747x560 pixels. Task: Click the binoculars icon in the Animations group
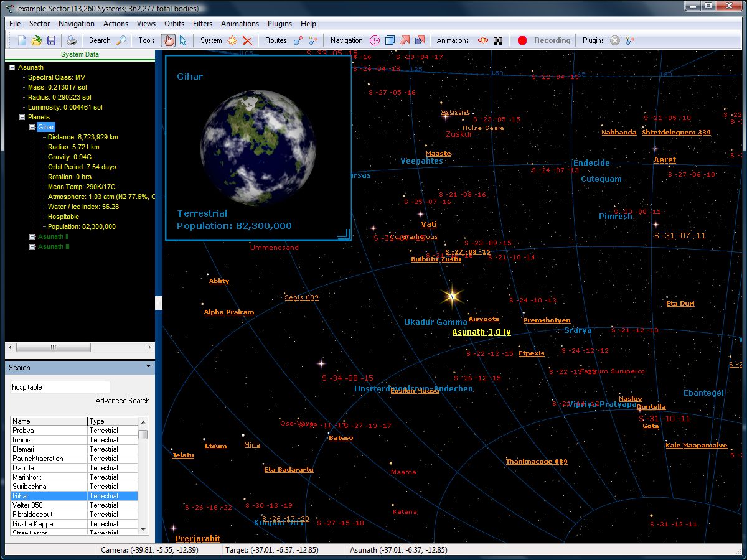click(x=497, y=40)
